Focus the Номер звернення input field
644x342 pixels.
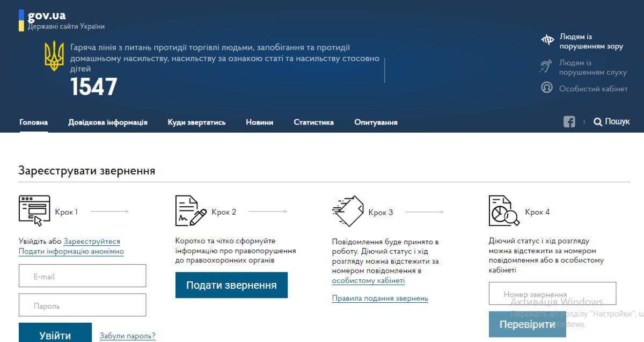(553, 294)
